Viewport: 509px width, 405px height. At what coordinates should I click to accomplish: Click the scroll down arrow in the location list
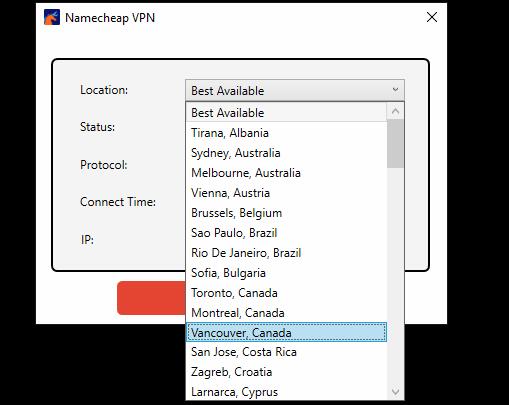click(395, 391)
